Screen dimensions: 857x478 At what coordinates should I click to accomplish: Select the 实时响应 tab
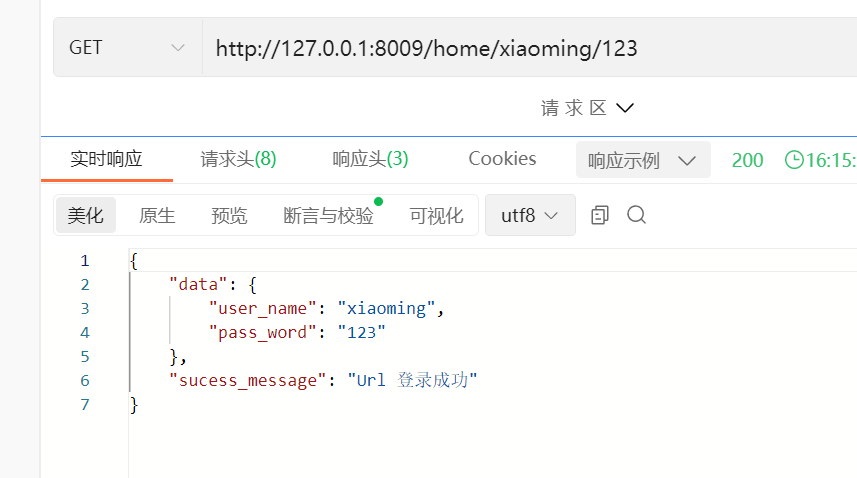tap(107, 159)
